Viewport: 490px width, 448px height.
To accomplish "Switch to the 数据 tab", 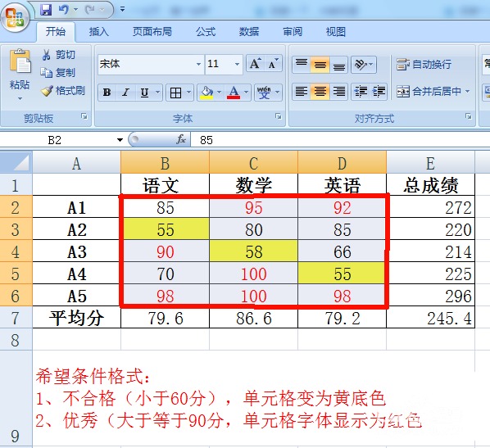I will click(x=249, y=32).
